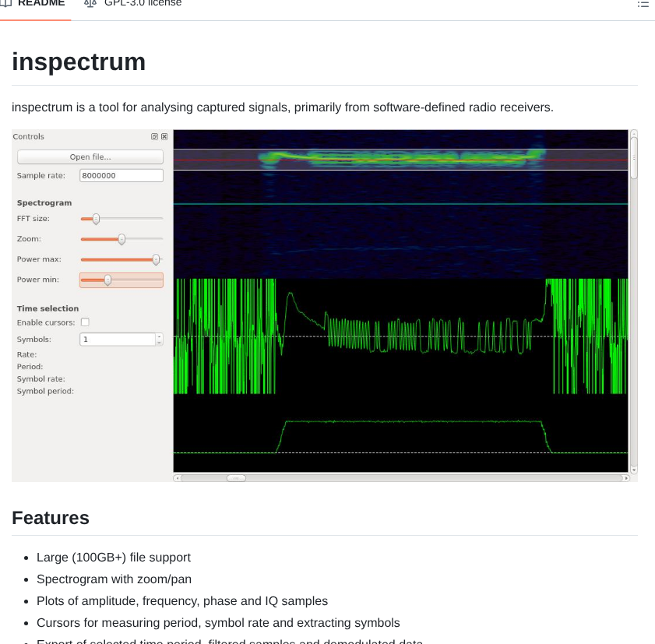Click the scales icon beside GPL-3.0 license
The height and width of the screenshot is (644, 655).
[88, 3]
